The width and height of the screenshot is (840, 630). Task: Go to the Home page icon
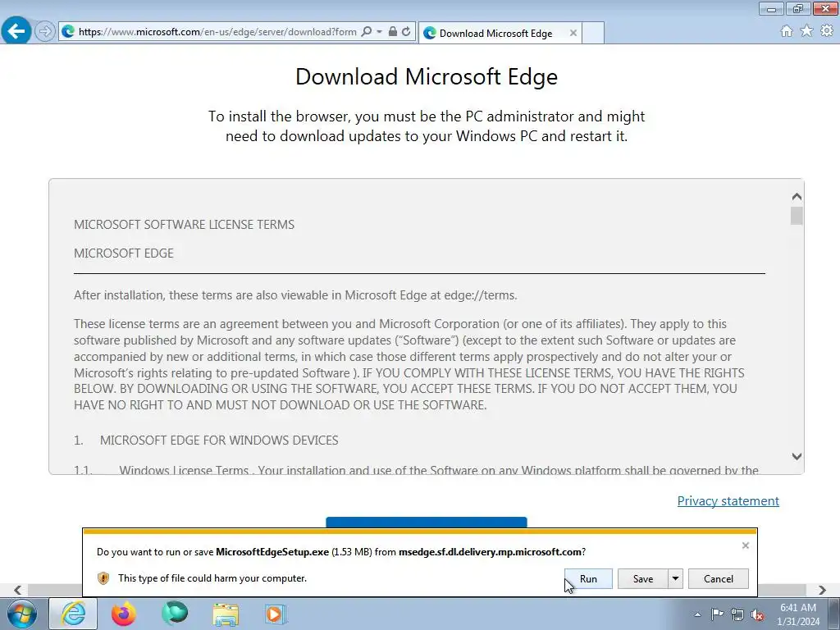(787, 31)
